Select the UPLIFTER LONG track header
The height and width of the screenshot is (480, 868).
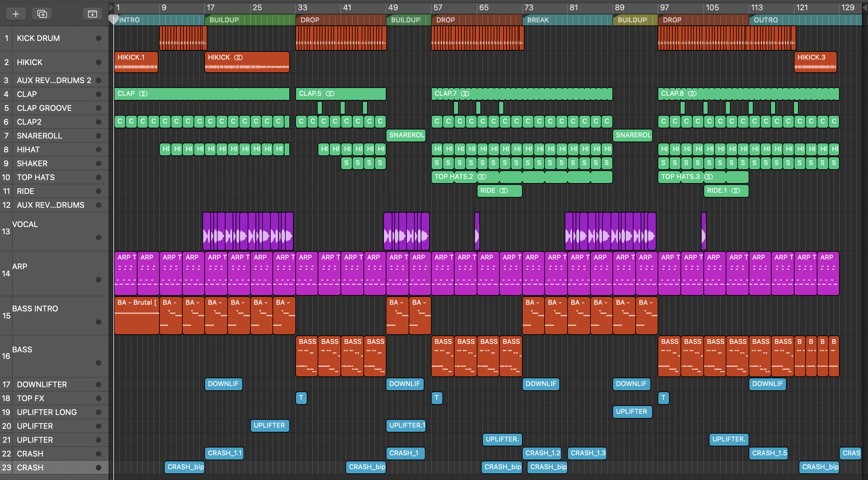coord(47,412)
